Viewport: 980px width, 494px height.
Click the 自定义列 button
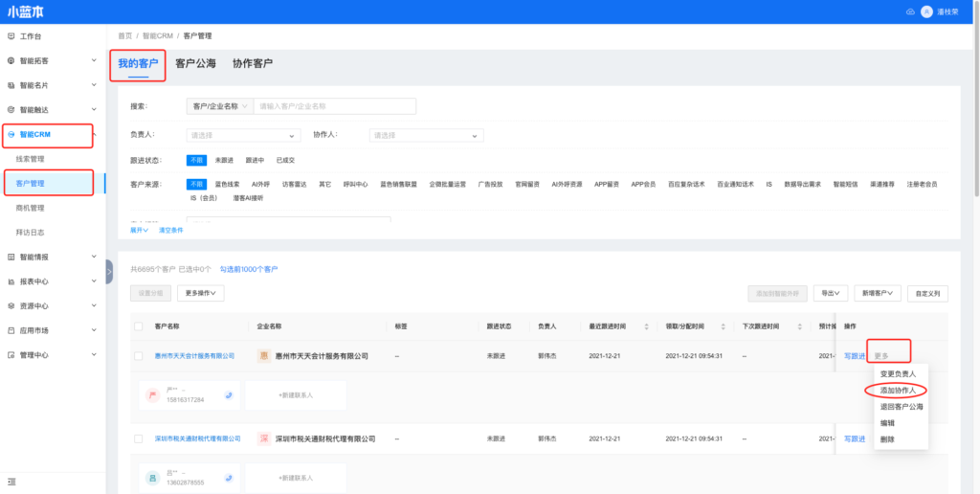(x=927, y=293)
